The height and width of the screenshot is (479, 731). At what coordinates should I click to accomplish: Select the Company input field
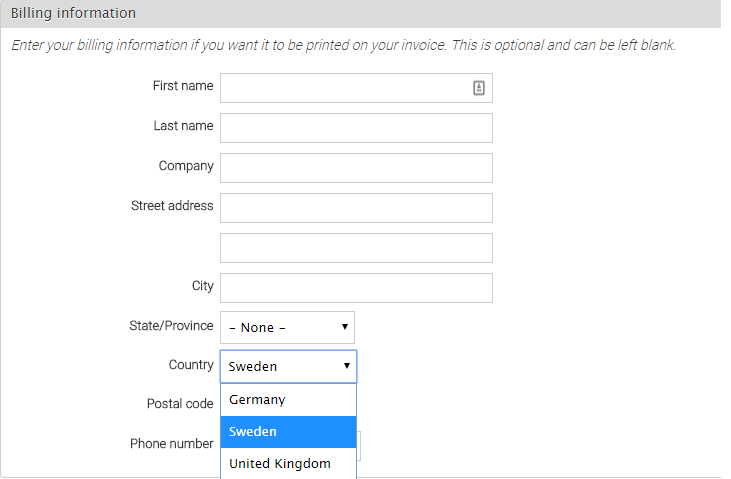(x=356, y=168)
